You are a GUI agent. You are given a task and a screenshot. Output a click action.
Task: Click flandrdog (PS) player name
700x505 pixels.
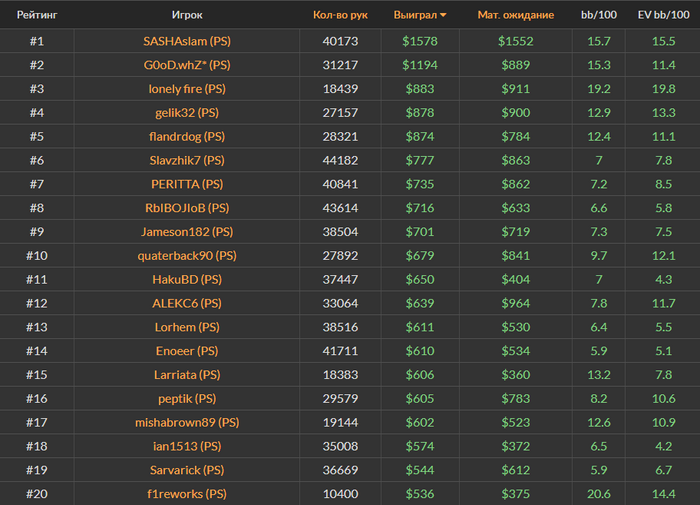point(187,137)
